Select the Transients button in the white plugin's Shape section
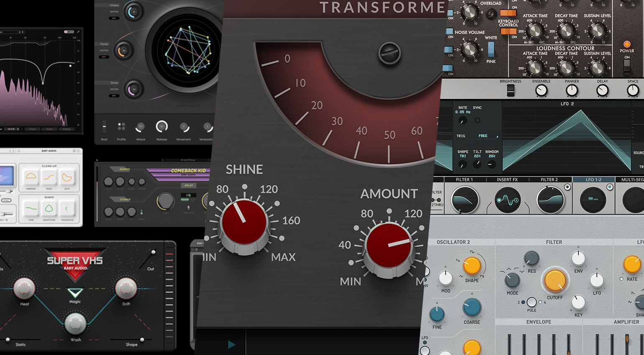Viewport: 644px width, 355px height. click(x=67, y=208)
